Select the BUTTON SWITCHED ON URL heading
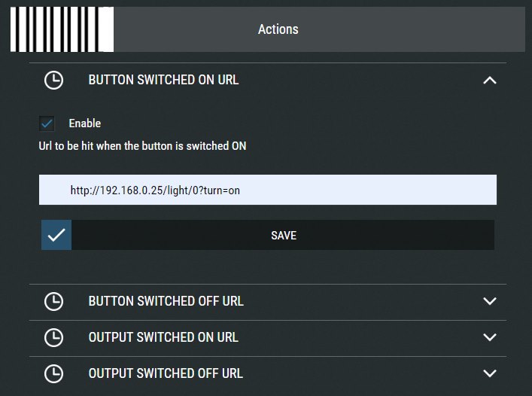The image size is (532, 396). point(163,80)
